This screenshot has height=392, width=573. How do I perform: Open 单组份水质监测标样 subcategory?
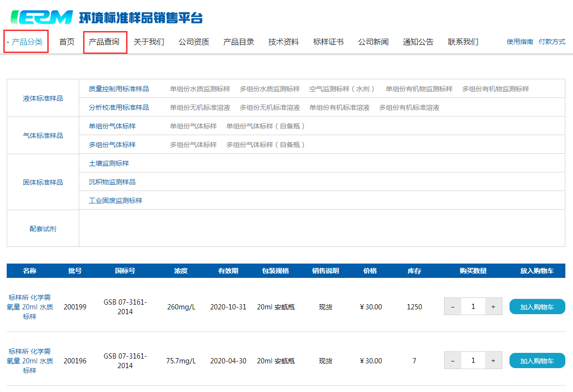[x=200, y=89]
